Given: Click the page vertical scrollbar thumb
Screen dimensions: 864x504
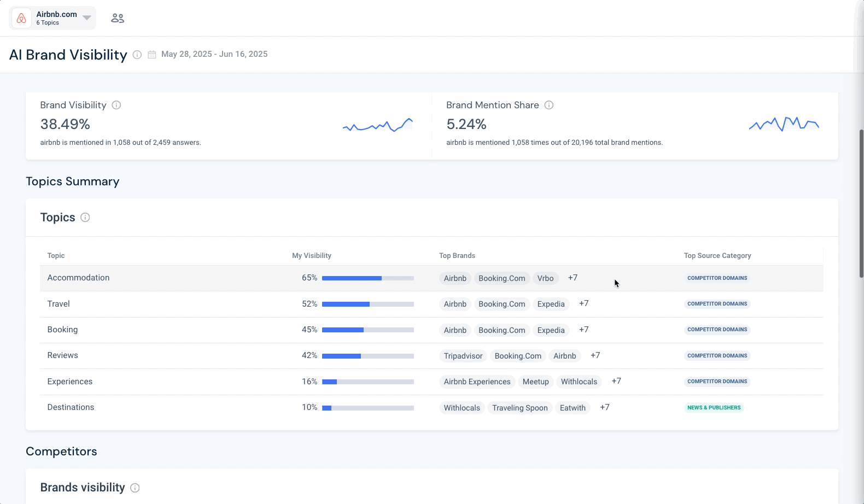Looking at the screenshot, I should (861, 203).
